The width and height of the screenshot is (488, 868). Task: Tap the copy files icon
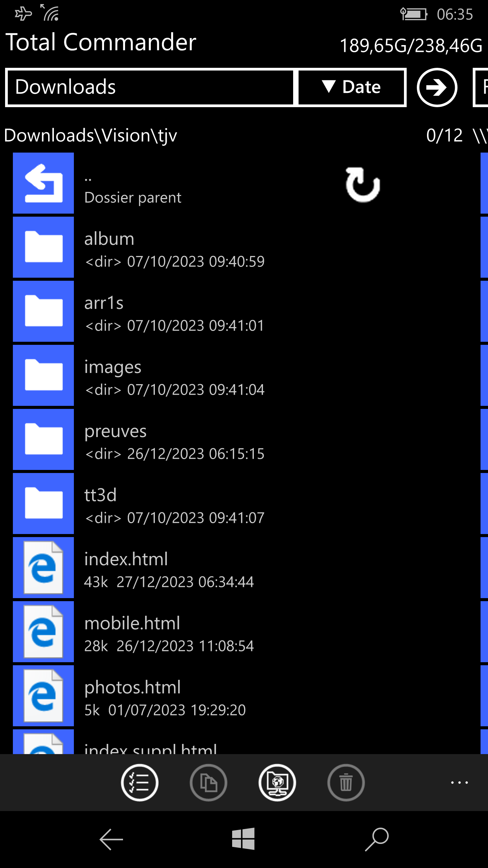pos(208,783)
